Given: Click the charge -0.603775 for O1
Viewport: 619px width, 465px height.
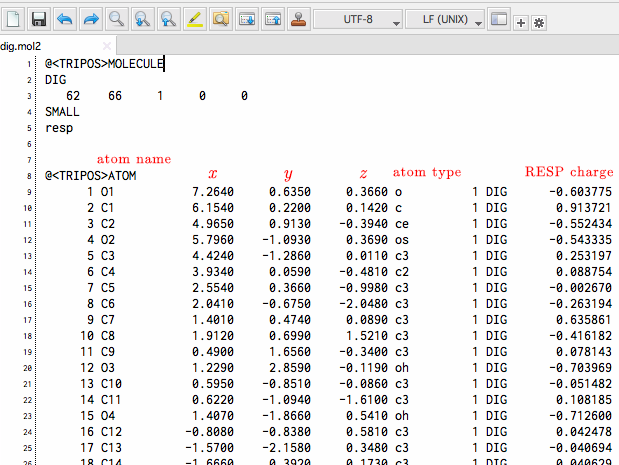Looking at the screenshot, I should (580, 192).
